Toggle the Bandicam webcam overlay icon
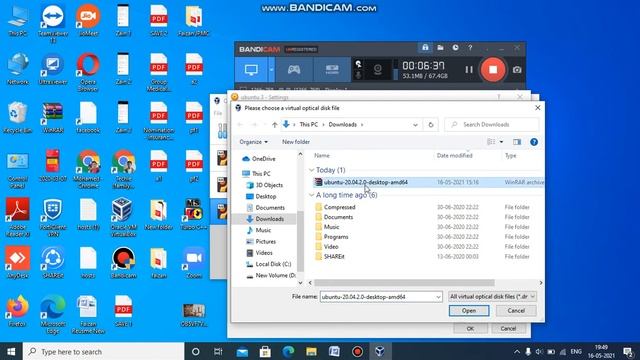The image size is (640, 360). [378, 70]
